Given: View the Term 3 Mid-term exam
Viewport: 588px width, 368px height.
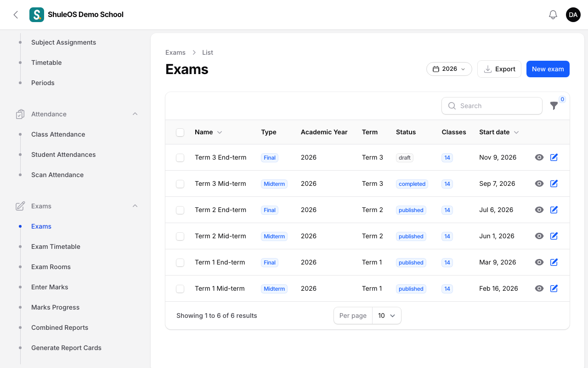Looking at the screenshot, I should [x=539, y=184].
